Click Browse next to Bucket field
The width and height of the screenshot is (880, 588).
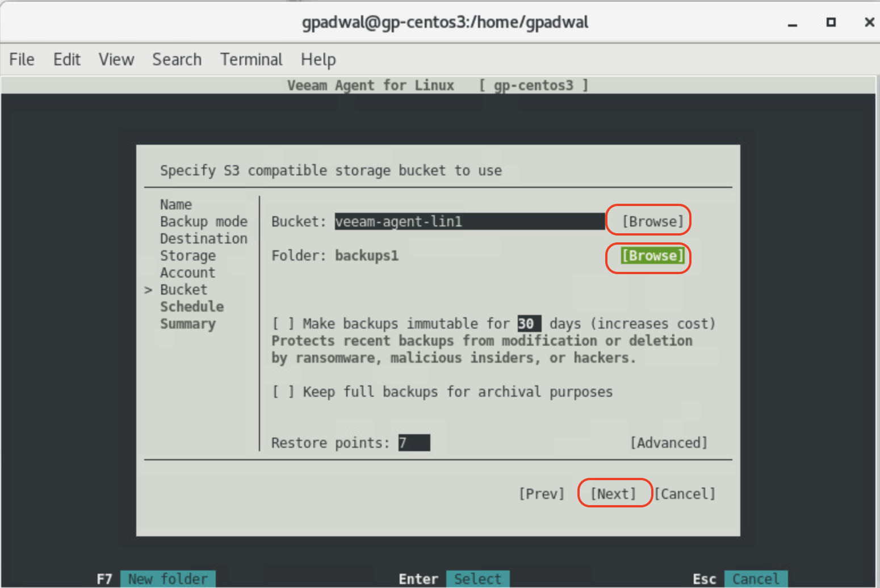tap(653, 221)
